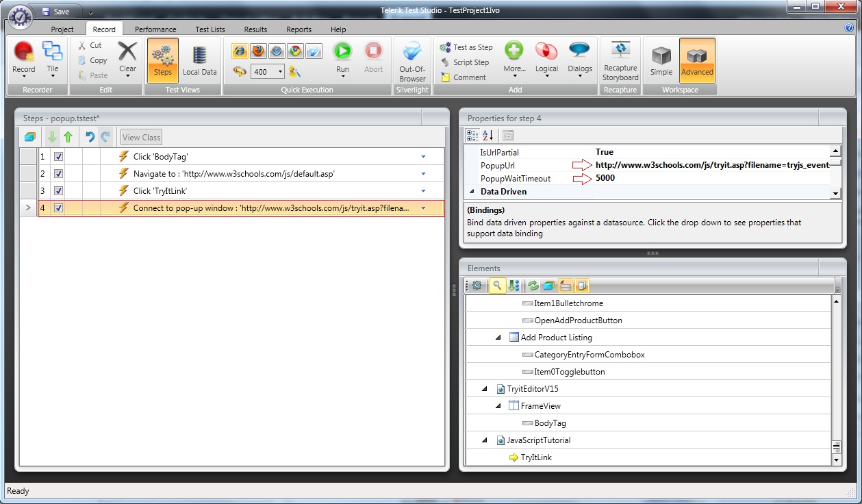Click the Save button in title bar

[x=55, y=12]
